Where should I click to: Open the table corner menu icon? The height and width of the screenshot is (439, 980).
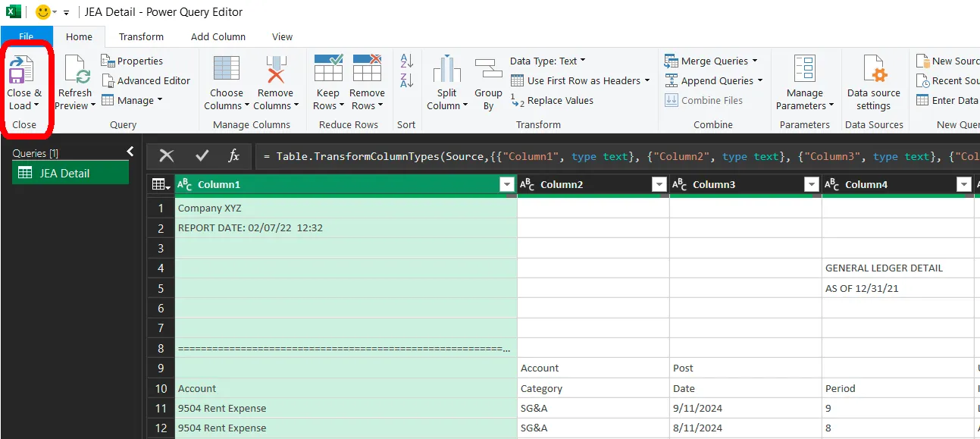[161, 184]
